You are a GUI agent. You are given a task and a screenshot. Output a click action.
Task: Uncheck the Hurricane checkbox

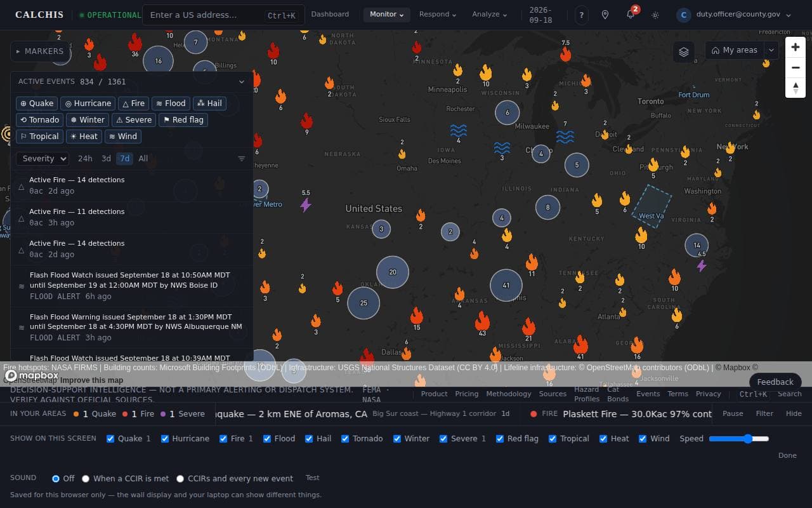[x=165, y=439]
